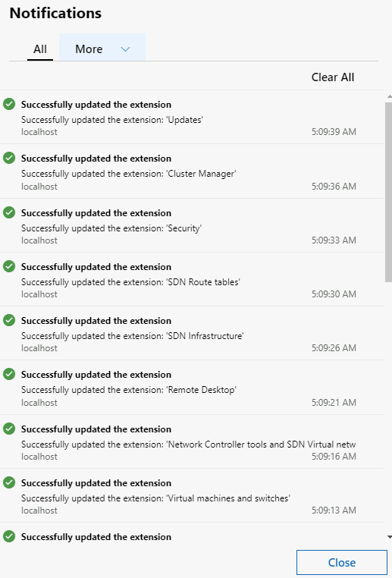Screen dimensions: 392x578
Task: Expand the More dropdown chevron
Action: (x=126, y=49)
